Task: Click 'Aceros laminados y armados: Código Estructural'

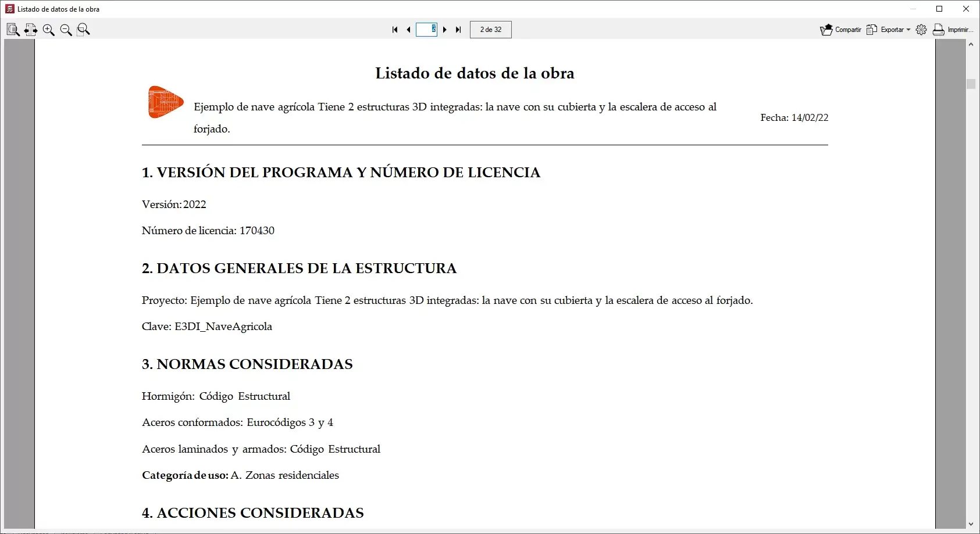Action: point(261,449)
